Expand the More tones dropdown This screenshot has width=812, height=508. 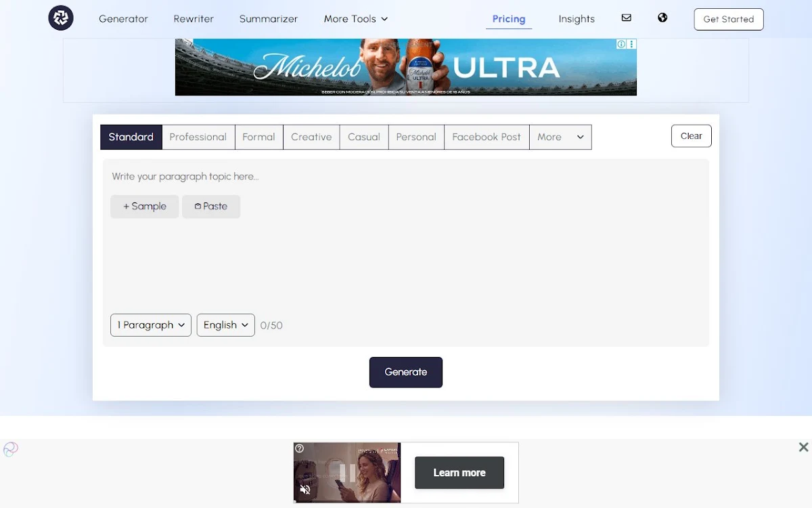(x=560, y=137)
